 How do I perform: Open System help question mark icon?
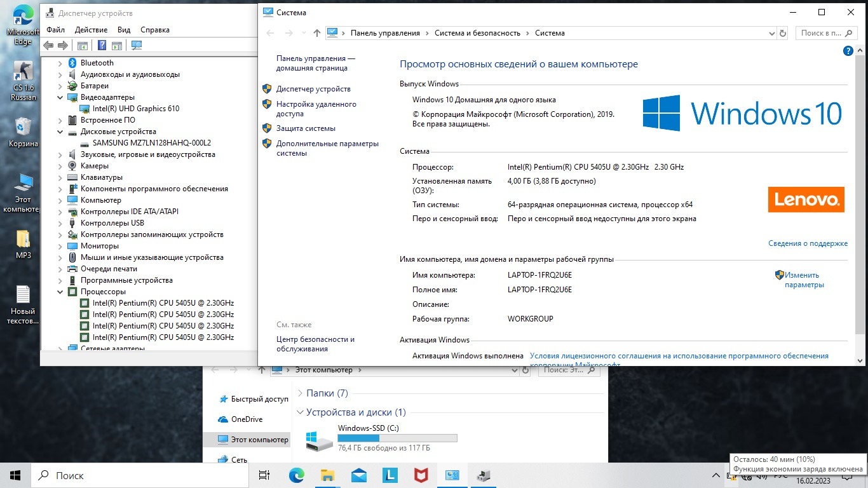point(848,51)
